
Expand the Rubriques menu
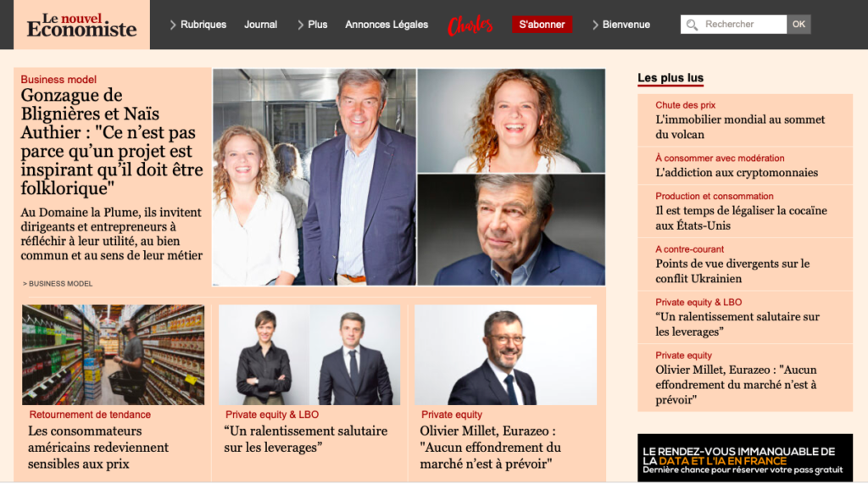tap(198, 25)
